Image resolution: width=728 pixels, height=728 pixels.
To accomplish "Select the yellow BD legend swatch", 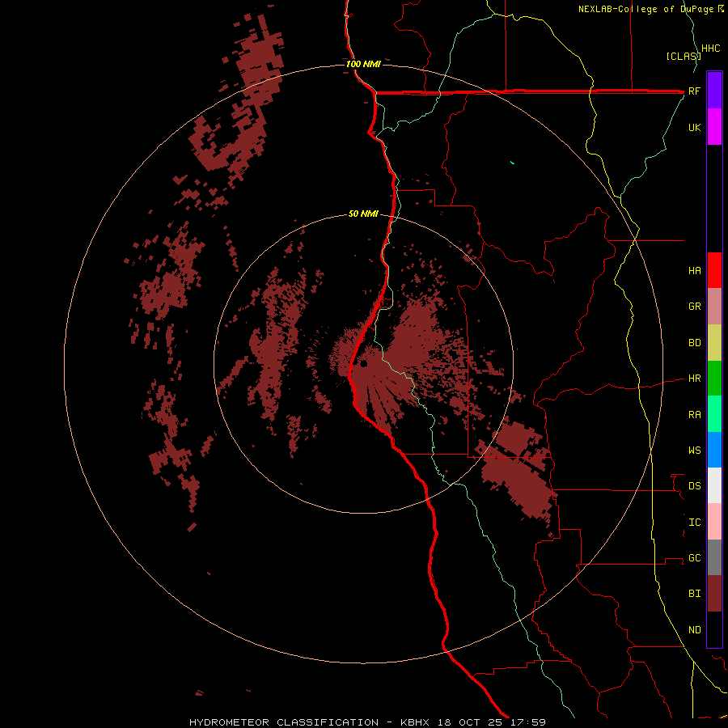I will 714,343.
